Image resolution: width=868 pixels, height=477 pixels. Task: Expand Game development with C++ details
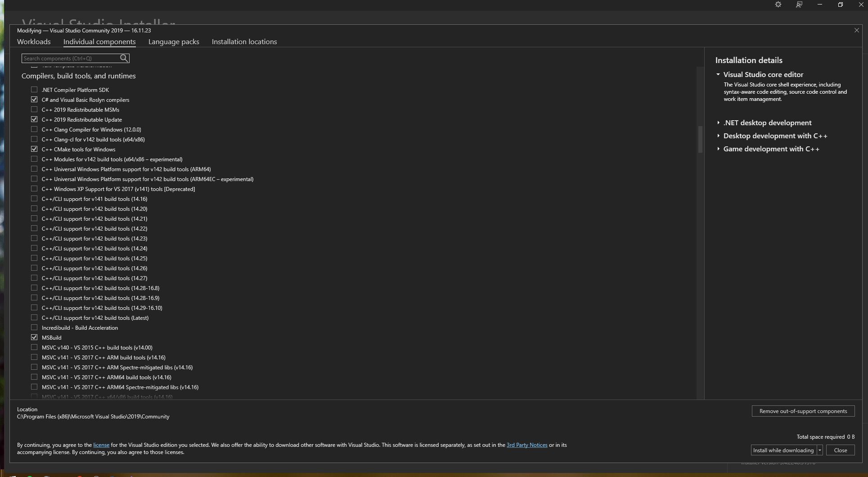[x=718, y=149]
